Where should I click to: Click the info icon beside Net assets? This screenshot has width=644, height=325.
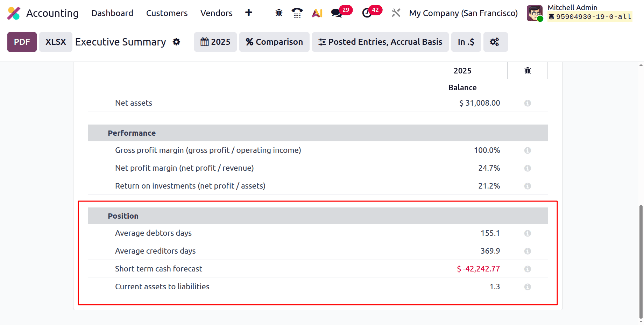tap(528, 103)
